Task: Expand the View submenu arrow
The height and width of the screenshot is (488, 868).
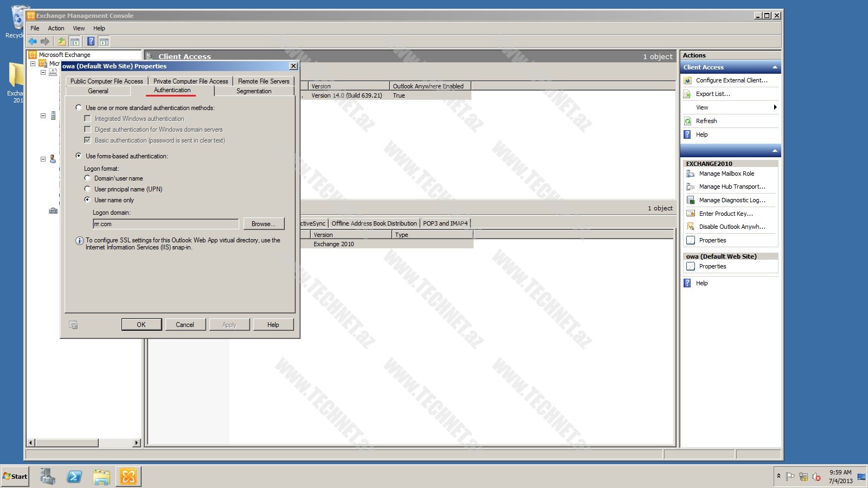Action: [x=775, y=107]
